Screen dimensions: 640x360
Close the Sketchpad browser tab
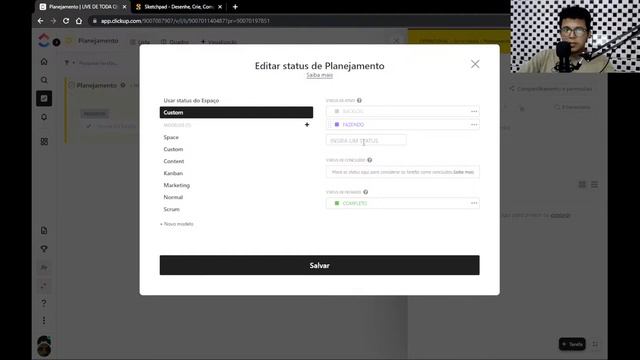pos(220,7)
